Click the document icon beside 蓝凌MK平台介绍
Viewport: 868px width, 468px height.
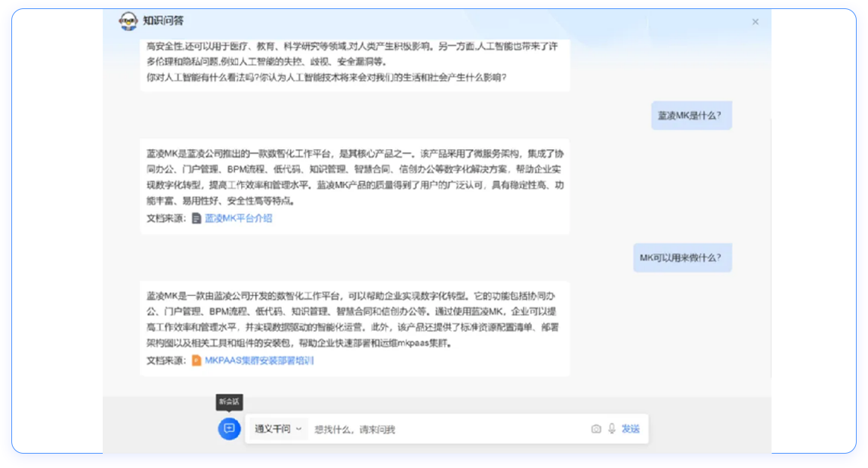[x=196, y=218]
